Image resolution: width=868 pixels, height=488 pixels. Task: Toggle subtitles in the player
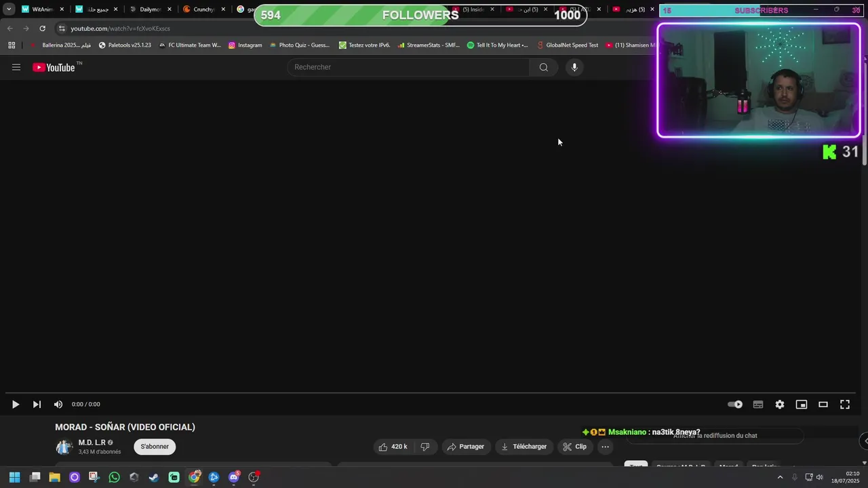[x=758, y=405]
